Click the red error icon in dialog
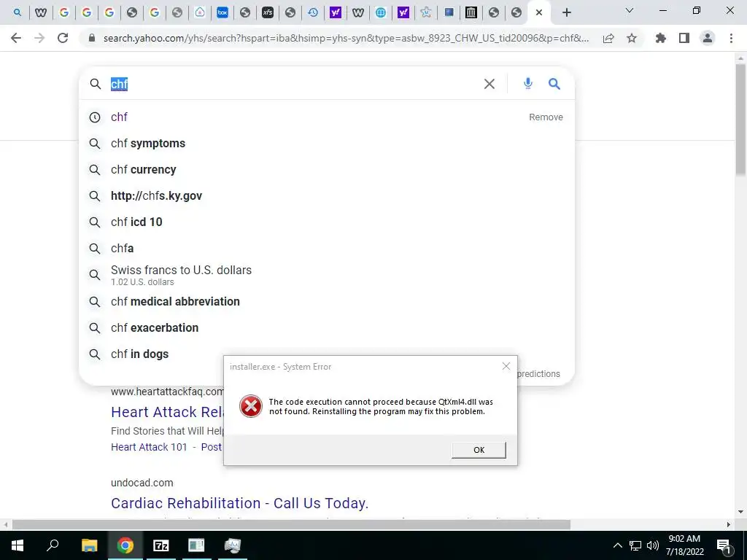The width and height of the screenshot is (747, 560). [251, 406]
